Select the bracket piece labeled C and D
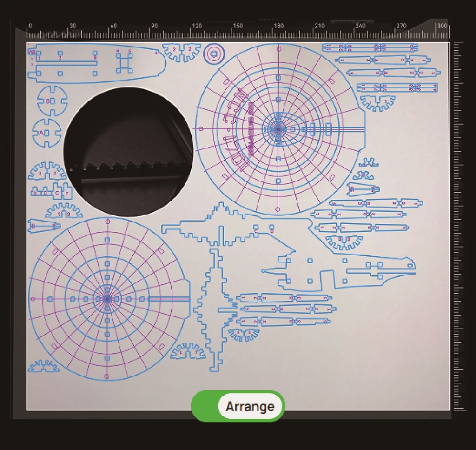This screenshot has width=476, height=450. [x=51, y=191]
